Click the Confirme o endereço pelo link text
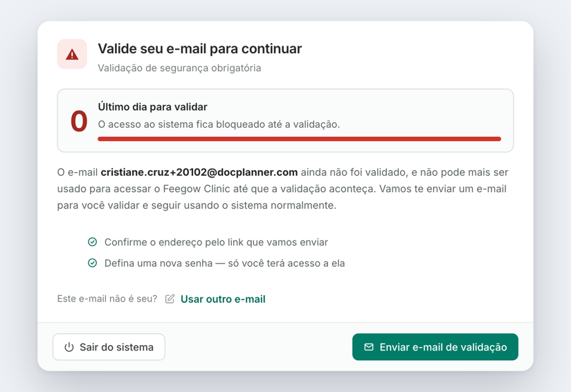The width and height of the screenshot is (571, 392). [x=217, y=242]
